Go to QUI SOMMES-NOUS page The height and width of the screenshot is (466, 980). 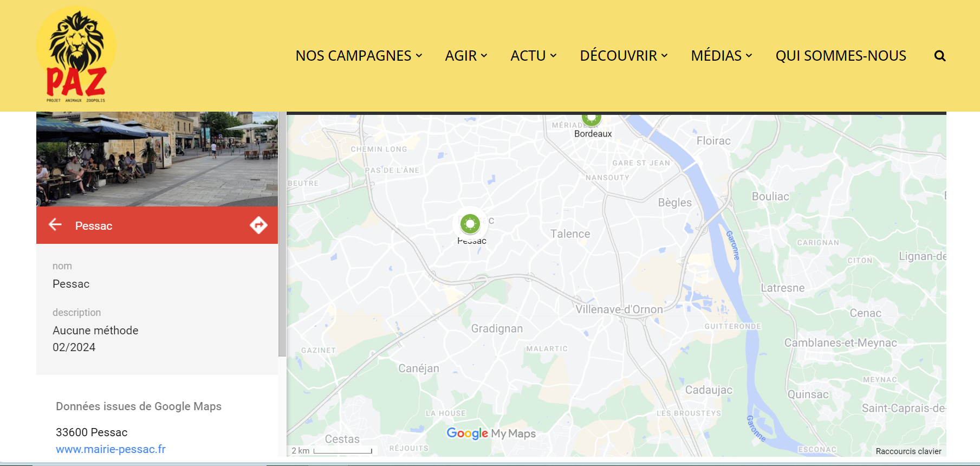point(840,56)
